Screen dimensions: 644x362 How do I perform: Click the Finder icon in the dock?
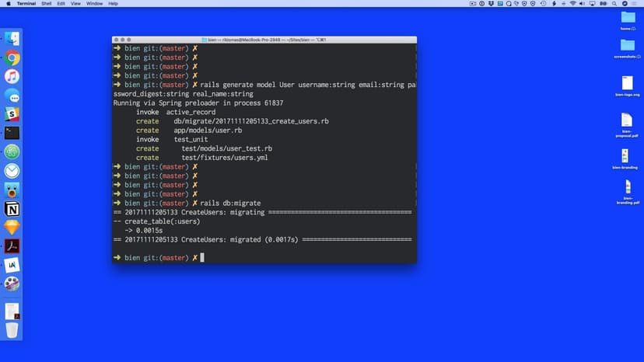pos(12,38)
